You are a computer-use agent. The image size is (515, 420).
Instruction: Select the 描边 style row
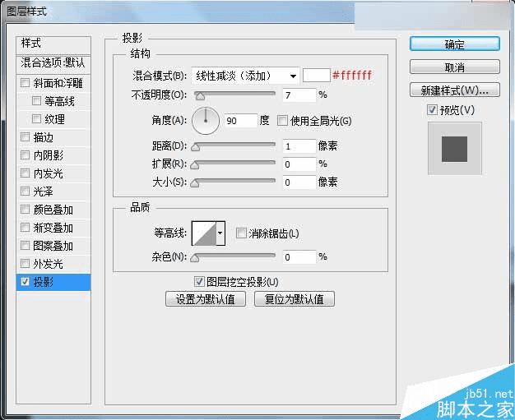[53, 137]
